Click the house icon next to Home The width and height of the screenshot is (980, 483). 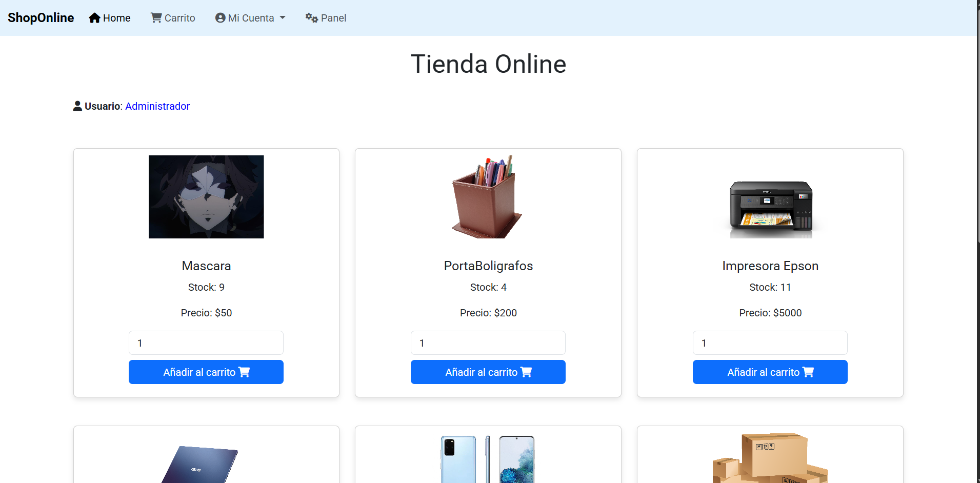(x=94, y=18)
